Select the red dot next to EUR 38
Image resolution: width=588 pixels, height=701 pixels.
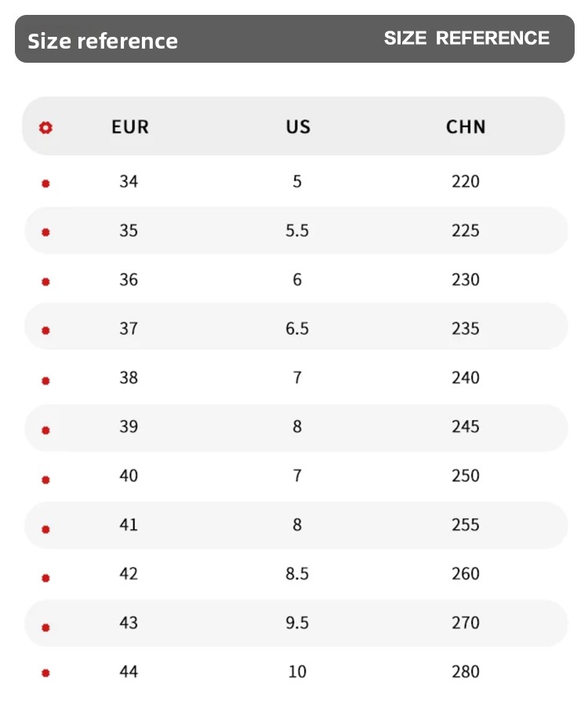point(45,380)
